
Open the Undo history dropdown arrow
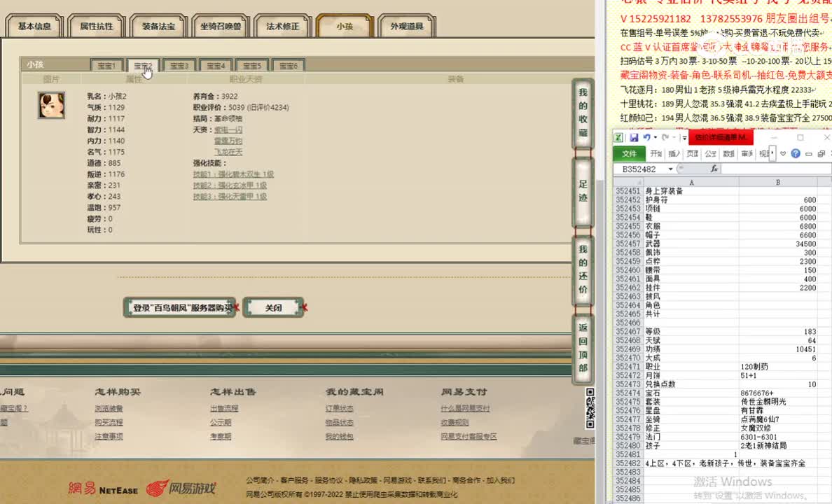pos(654,137)
